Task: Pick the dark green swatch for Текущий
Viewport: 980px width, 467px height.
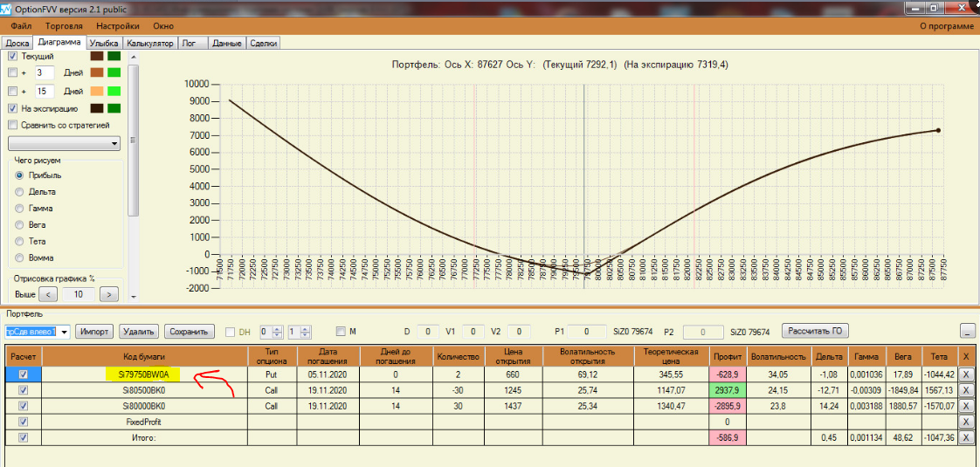Action: coord(114,56)
